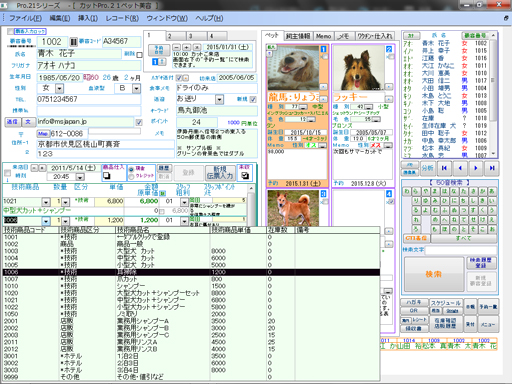Viewport: 512px width, 384px height.
Task: Click next-day arrow beside 来店日 date
Action: (42, 168)
